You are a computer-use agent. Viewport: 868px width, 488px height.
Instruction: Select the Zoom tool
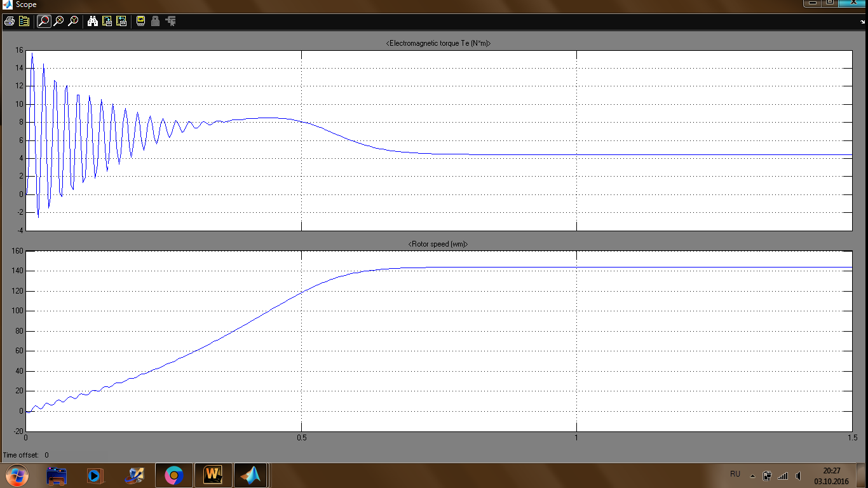pos(43,21)
